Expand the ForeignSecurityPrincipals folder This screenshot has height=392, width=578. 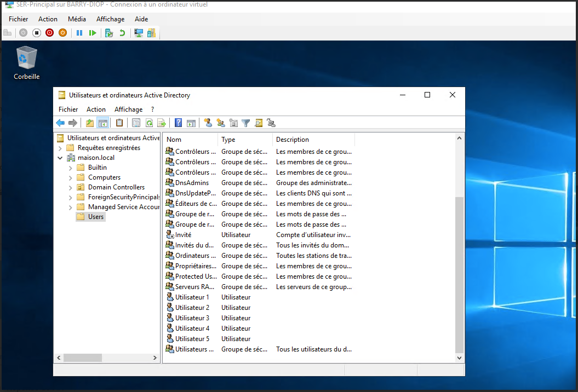[x=71, y=198]
